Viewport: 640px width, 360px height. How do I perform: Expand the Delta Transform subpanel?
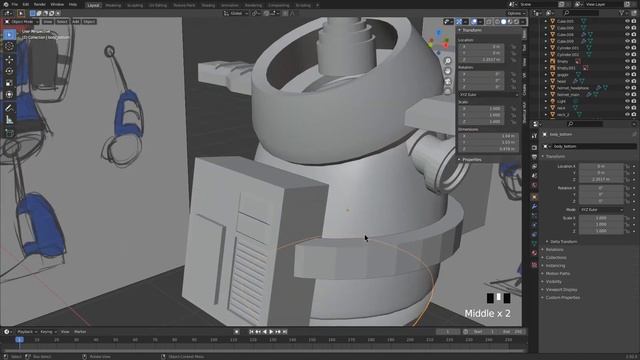pos(563,242)
